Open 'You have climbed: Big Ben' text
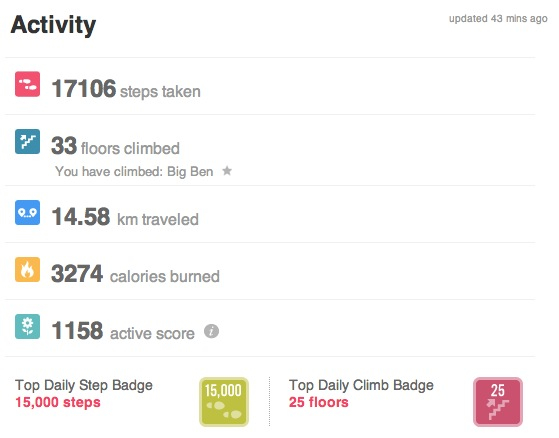 (x=134, y=172)
